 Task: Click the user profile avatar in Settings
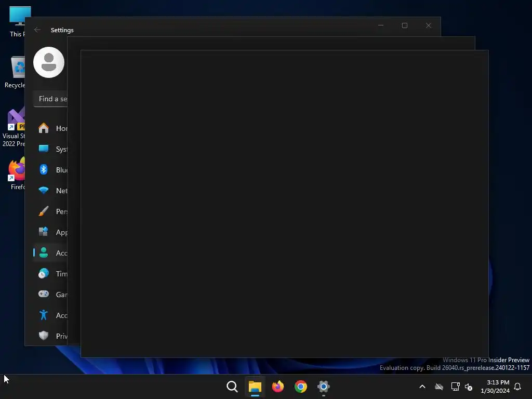point(49,62)
